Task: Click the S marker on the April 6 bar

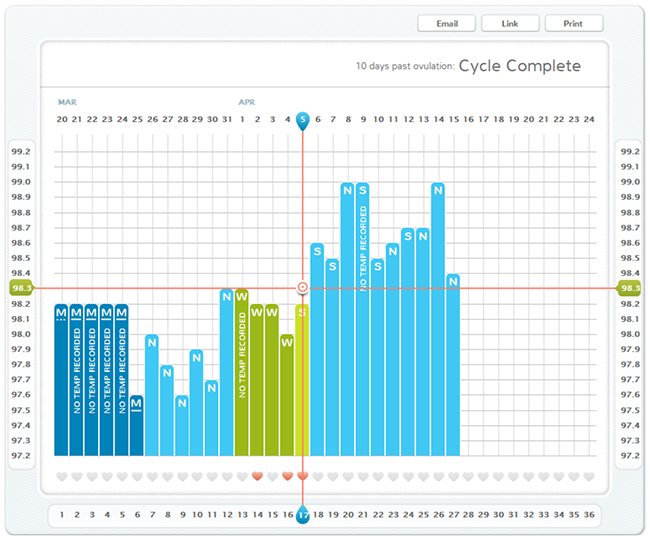Action: tap(317, 251)
